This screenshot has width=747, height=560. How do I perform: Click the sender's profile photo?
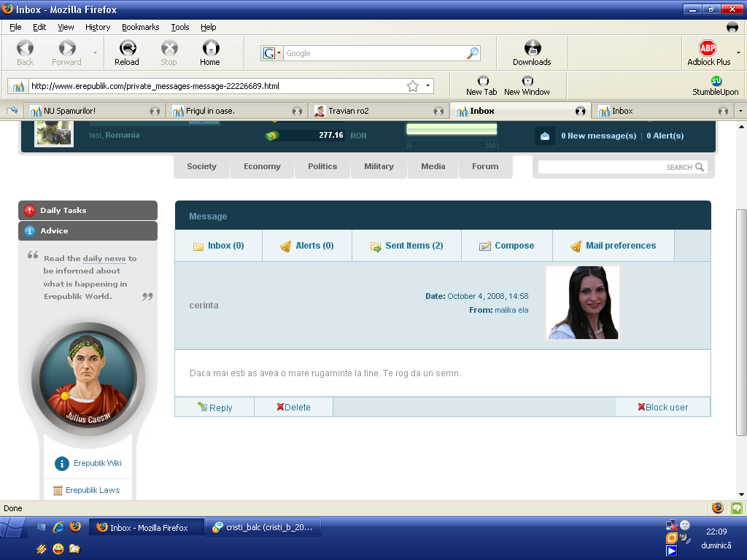(x=583, y=303)
